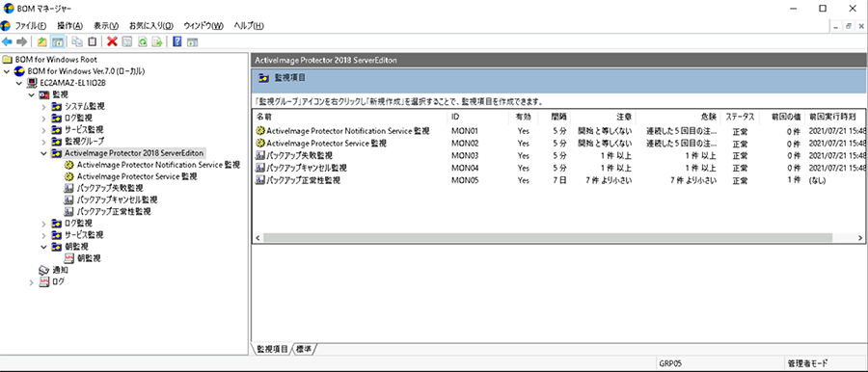Sort by the 間隔 column header

554,117
